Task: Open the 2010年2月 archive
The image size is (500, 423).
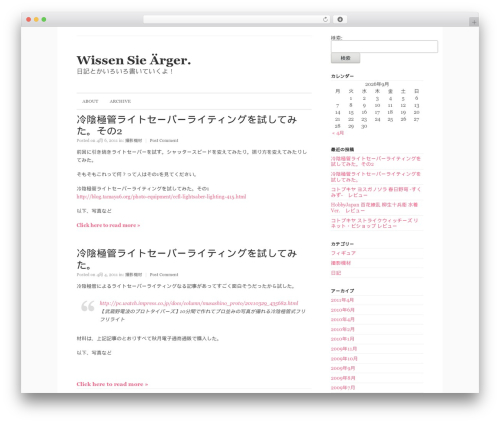Action: (x=343, y=329)
